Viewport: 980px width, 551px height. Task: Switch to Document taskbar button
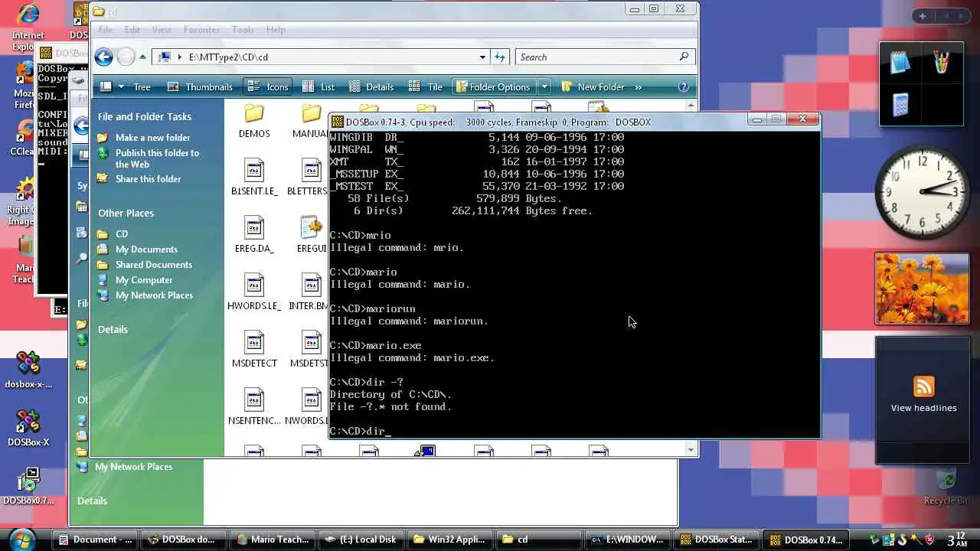[x=96, y=540]
